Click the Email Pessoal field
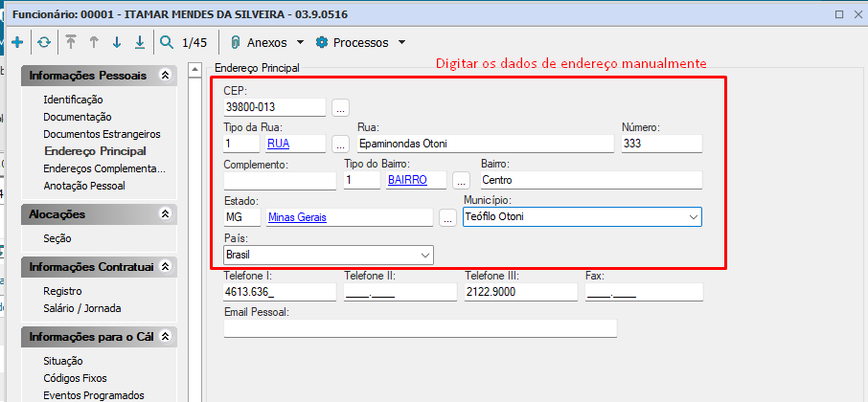This screenshot has width=868, height=402. tap(421, 328)
